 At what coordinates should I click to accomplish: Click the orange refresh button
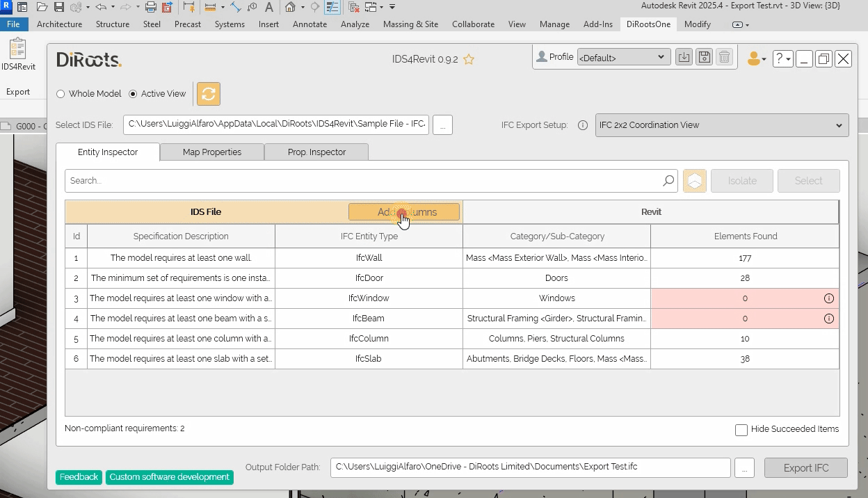tap(209, 94)
